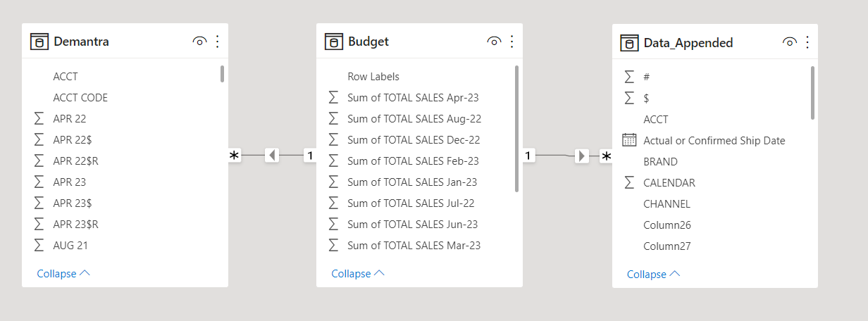
Task: Toggle visibility eye of Data_Appended table
Action: click(x=789, y=43)
